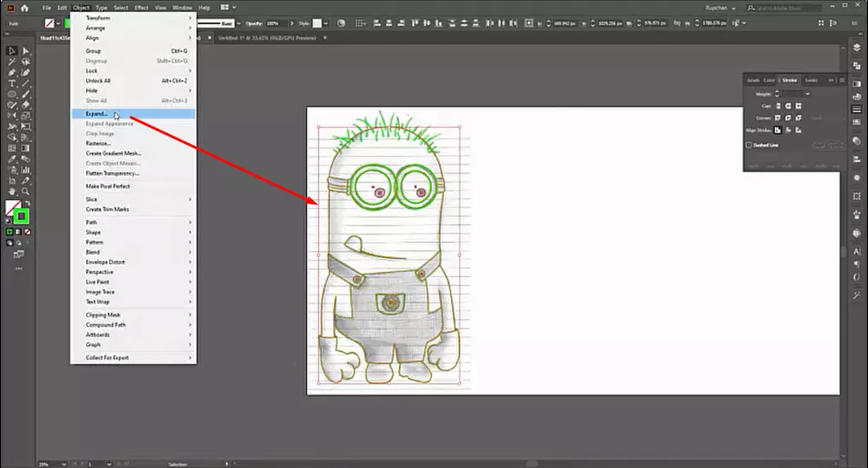Open the Stroke panel icon in right dock
Image resolution: width=868 pixels, height=468 pixels.
tap(857, 109)
